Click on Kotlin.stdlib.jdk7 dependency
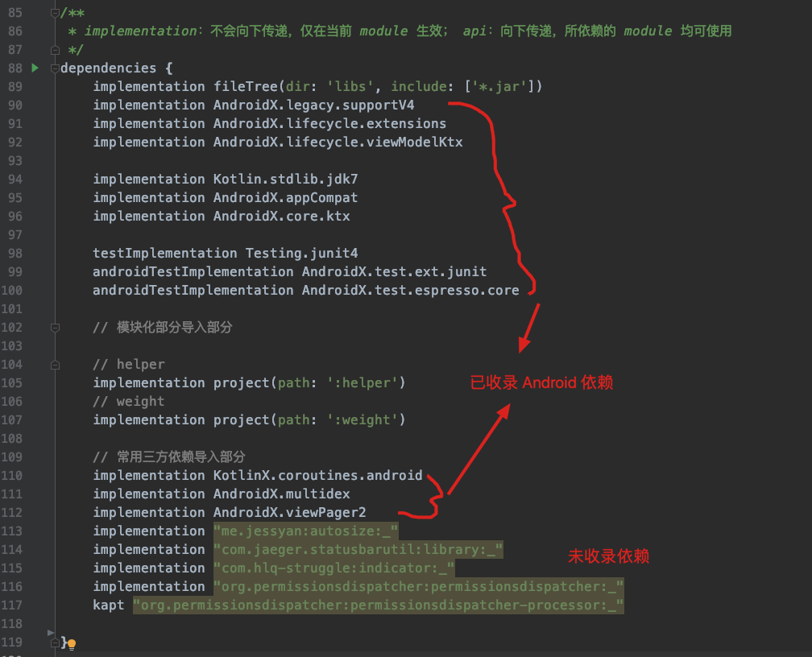The height and width of the screenshot is (657, 812). click(285, 180)
